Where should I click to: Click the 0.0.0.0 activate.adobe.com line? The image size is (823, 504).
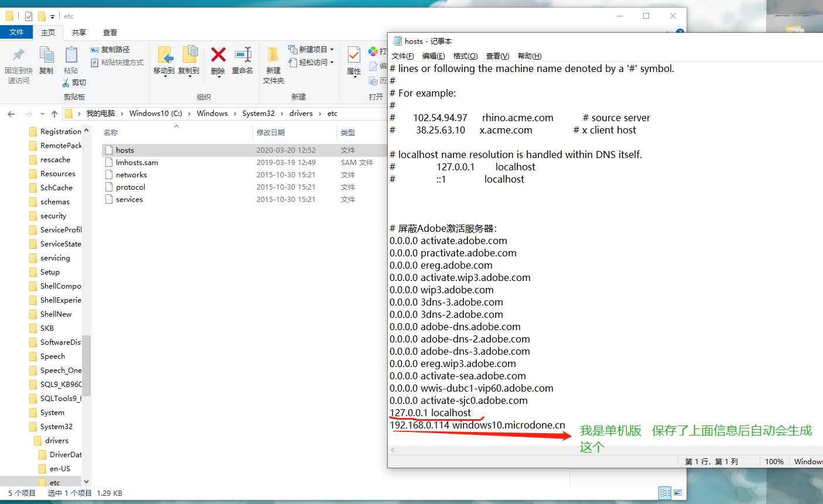tap(449, 241)
